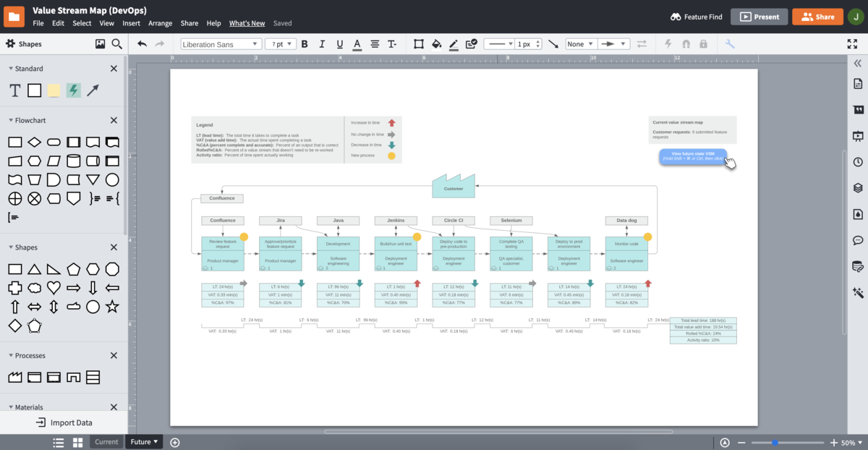
Task: Click the Undo arrow in toolbar
Action: point(142,44)
